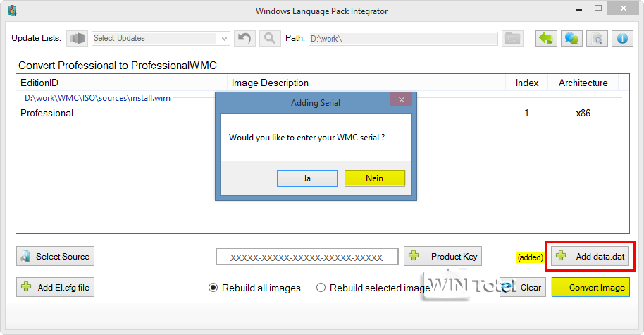The image size is (644, 335).
Task: Maximize the Windows Language Pack Integrator window
Action: pyautogui.click(x=598, y=8)
